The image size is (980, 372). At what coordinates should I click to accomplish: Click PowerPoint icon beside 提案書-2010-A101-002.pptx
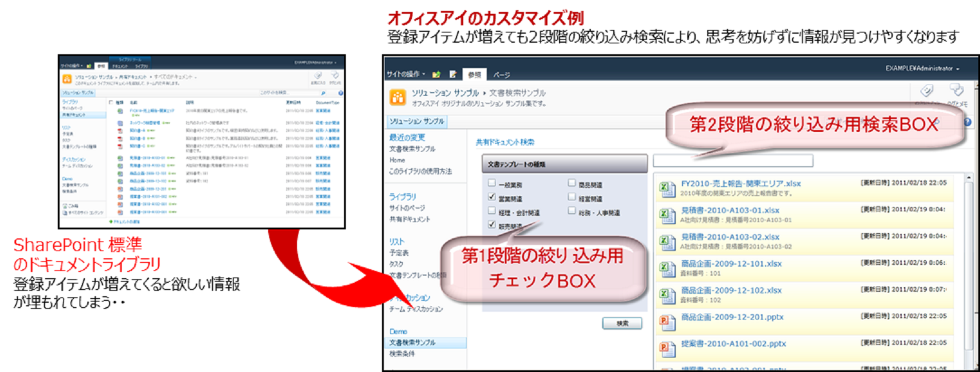tap(667, 349)
